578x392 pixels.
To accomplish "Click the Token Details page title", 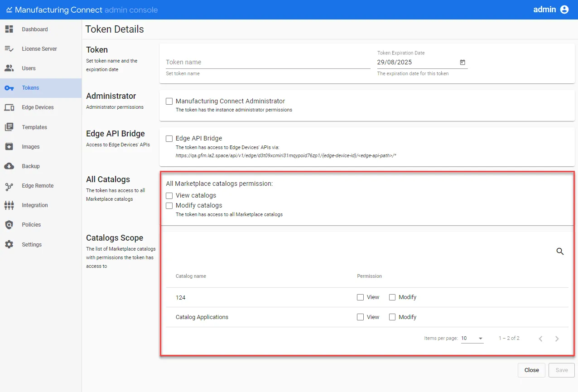I will [x=115, y=29].
